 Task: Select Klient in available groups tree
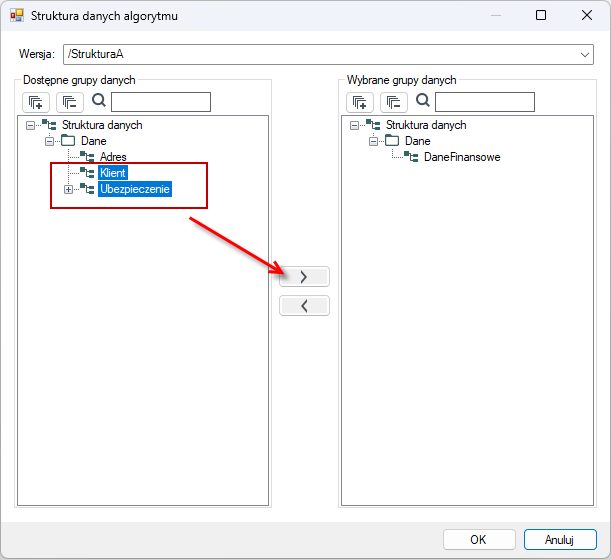pyautogui.click(x=113, y=173)
